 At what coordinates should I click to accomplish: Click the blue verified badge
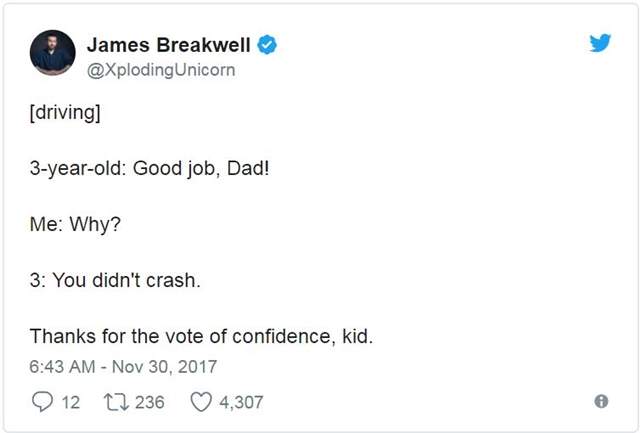tap(267, 44)
